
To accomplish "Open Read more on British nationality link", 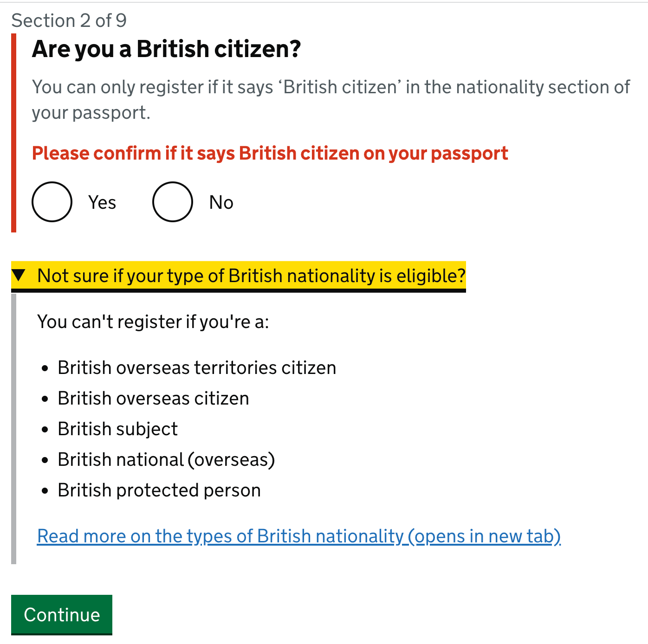I will (299, 536).
